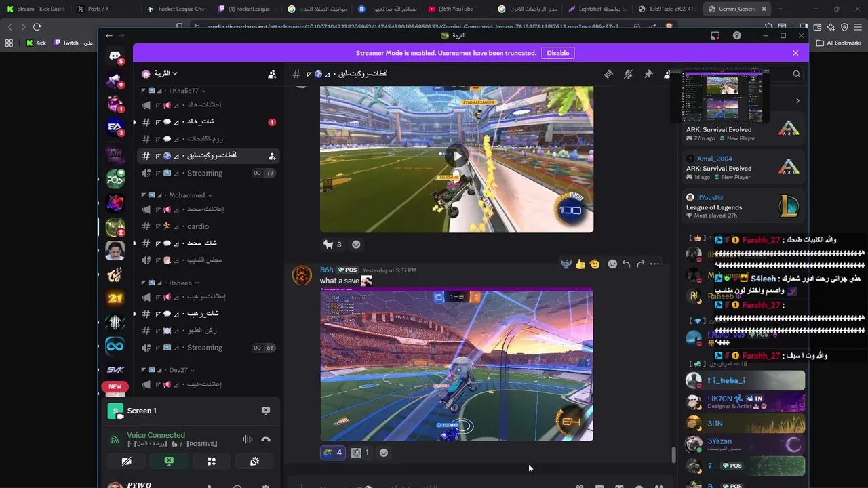The image size is (868, 488).
Task: Open Bóh's avatar in the message
Action: pyautogui.click(x=302, y=275)
